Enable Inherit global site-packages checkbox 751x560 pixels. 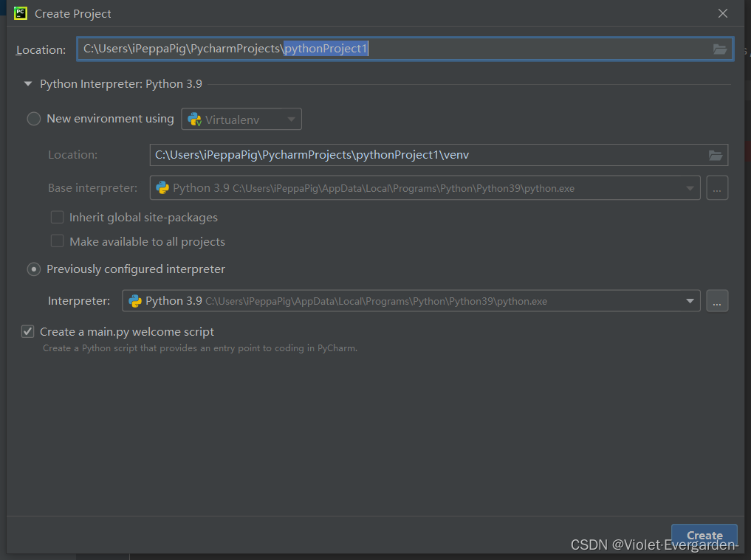pos(57,218)
